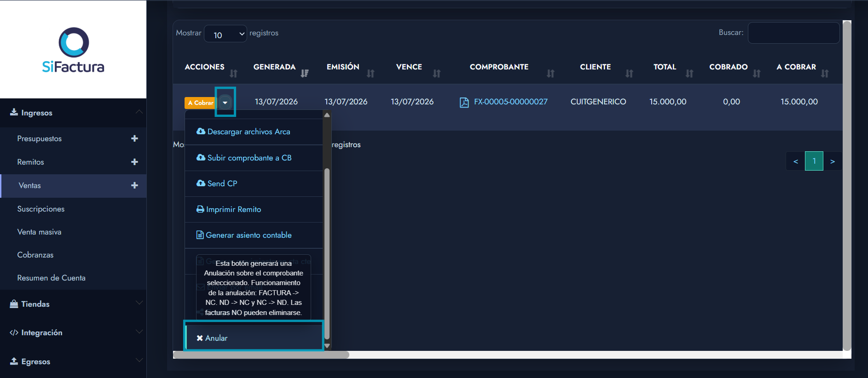Choose Subir comprobante a CB option
868x378 pixels.
tap(254, 158)
